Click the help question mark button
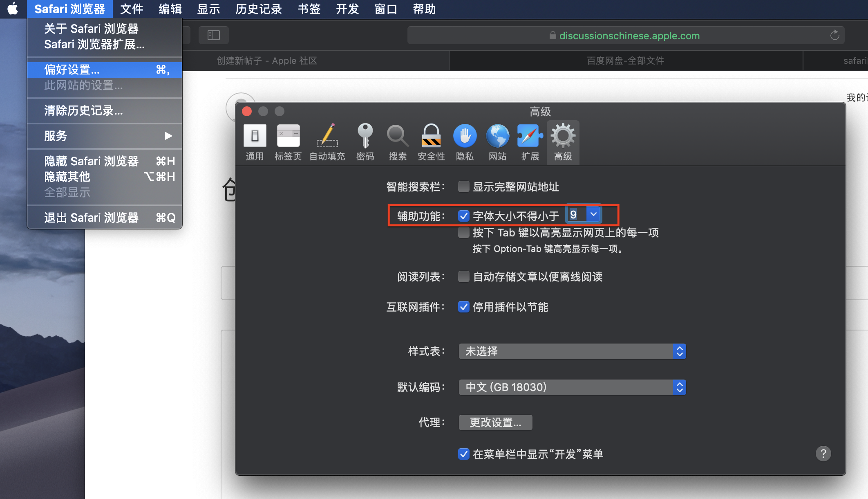This screenshot has height=499, width=868. pos(823,454)
